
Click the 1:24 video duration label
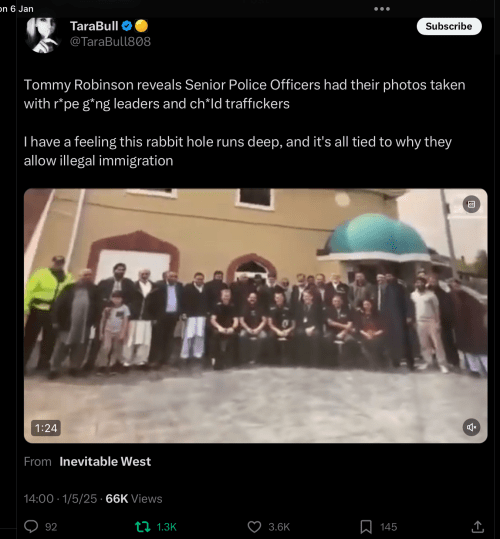pos(46,428)
